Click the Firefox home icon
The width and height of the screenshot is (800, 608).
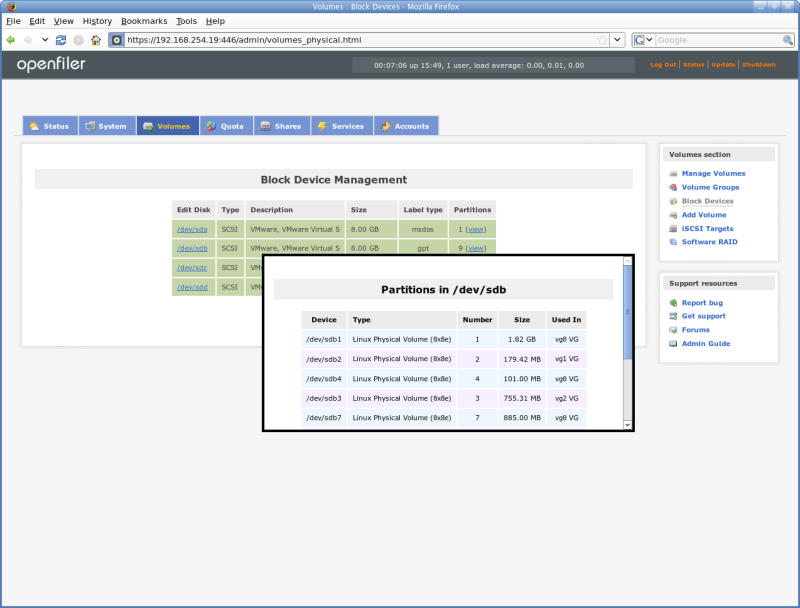[95, 40]
